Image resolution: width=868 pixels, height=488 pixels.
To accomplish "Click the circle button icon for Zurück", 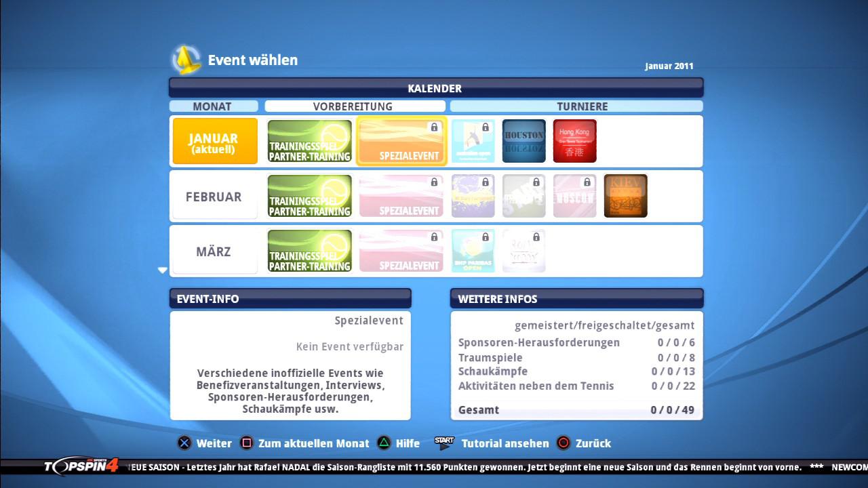I will [563, 443].
